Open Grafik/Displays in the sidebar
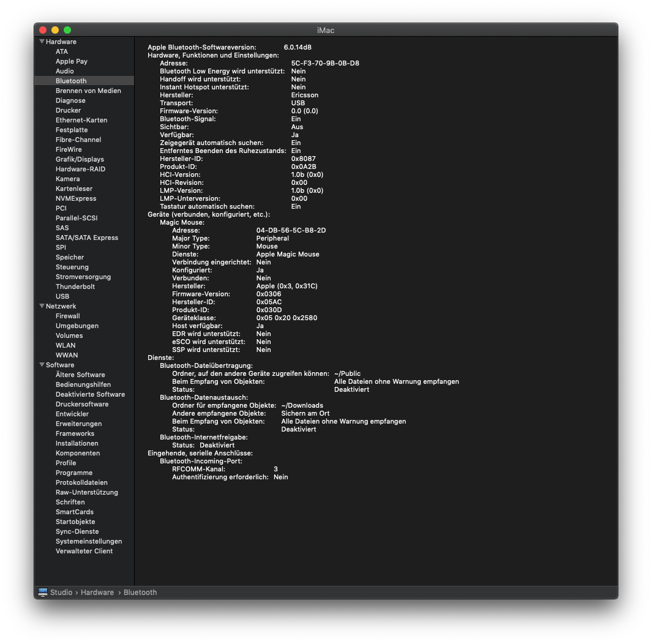Screen dimensions: 652x644 click(x=80, y=159)
